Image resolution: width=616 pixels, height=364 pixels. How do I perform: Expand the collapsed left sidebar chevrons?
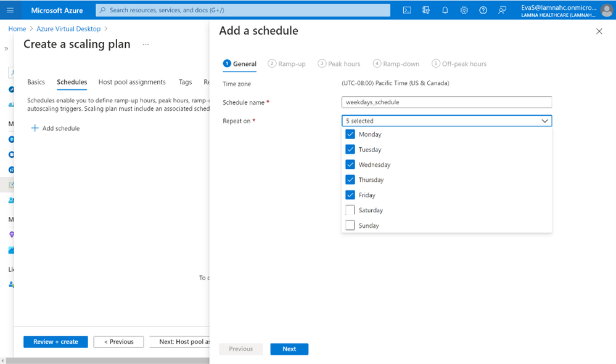coord(6,49)
